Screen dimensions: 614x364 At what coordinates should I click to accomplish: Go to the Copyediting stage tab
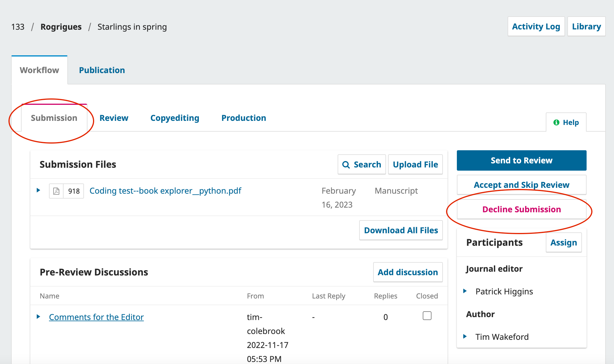(x=175, y=118)
